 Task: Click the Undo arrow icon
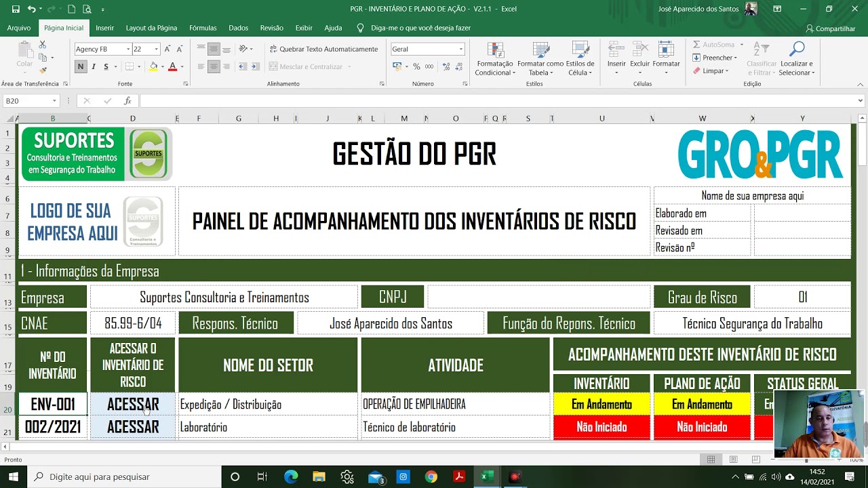coord(31,9)
